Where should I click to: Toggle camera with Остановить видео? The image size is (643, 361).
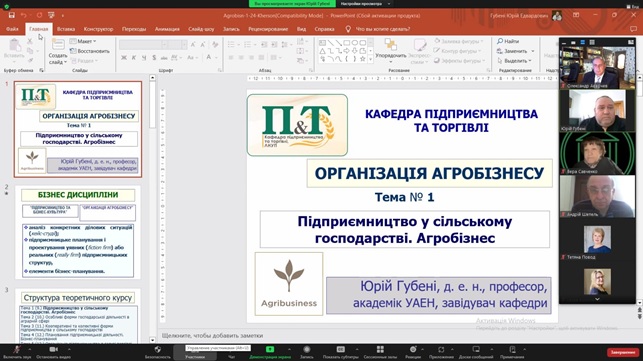tap(53, 352)
